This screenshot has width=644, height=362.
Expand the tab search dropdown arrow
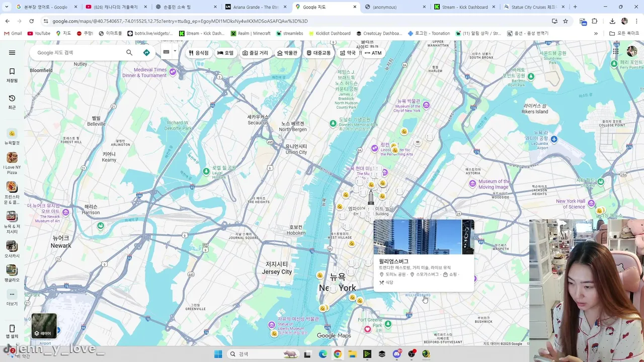6,7
